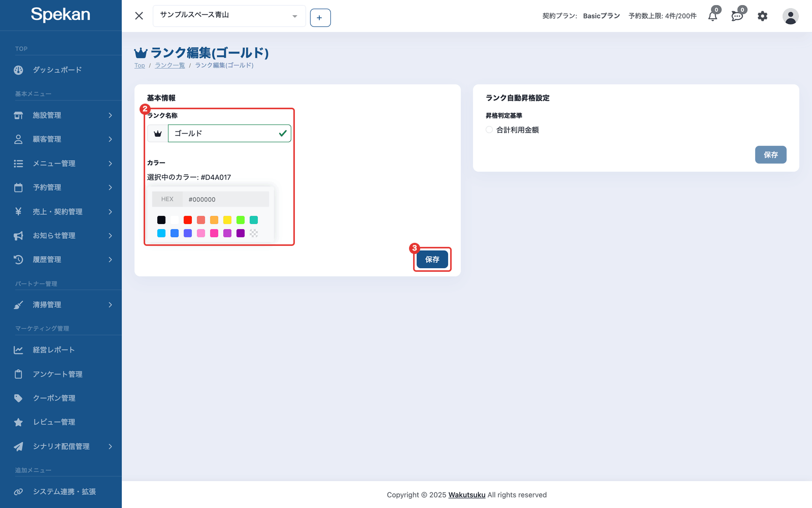Image resolution: width=812 pixels, height=508 pixels.
Task: Expand the 顧客管理 menu chevron
Action: [x=110, y=139]
